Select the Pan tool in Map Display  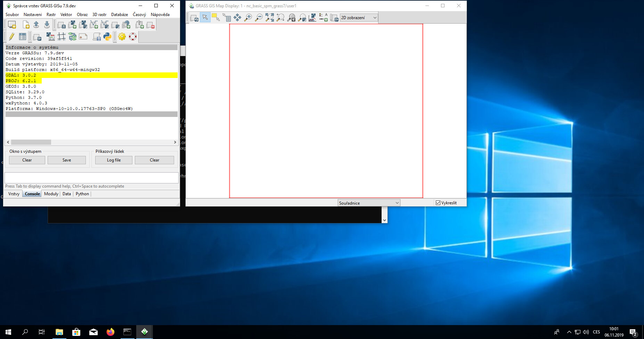point(237,17)
